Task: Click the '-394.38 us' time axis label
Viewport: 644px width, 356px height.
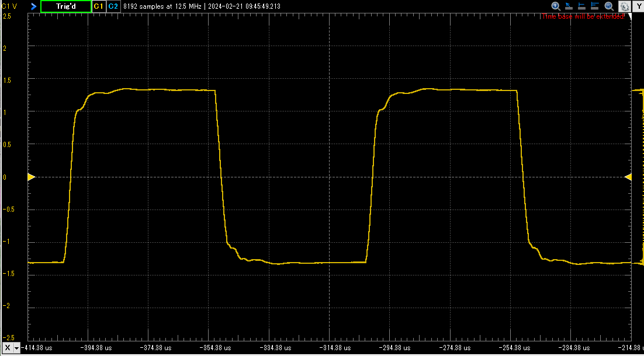Action: (96, 348)
